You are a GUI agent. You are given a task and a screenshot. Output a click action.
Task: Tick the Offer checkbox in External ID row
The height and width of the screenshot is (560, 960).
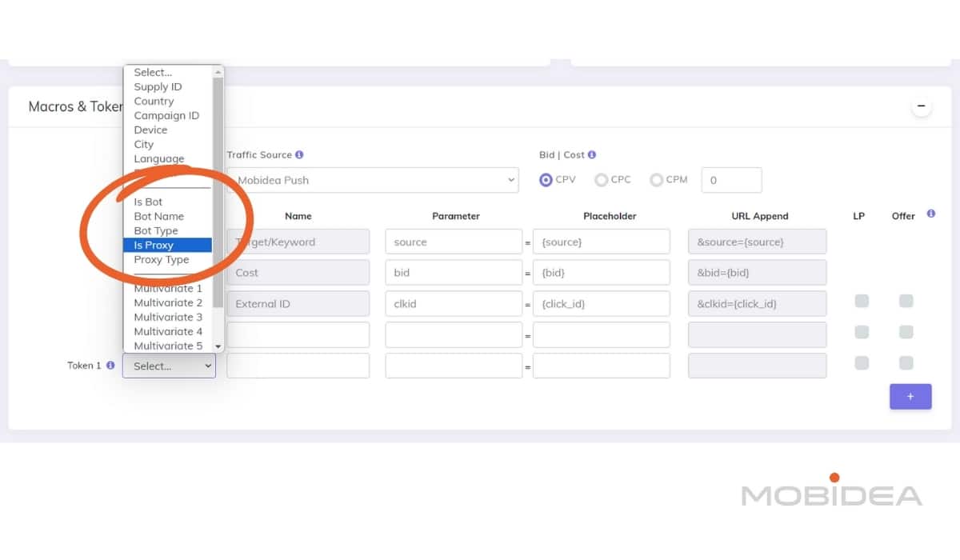(906, 302)
